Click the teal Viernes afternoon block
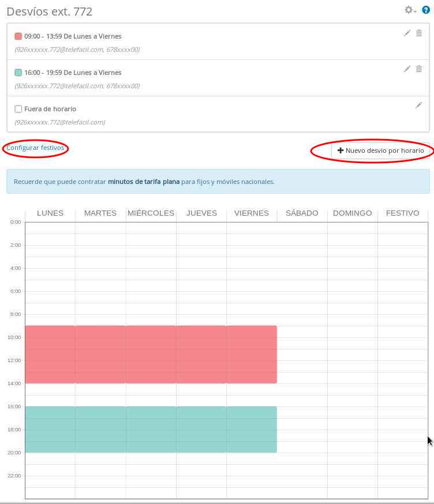The height and width of the screenshot is (504, 434). tap(251, 429)
